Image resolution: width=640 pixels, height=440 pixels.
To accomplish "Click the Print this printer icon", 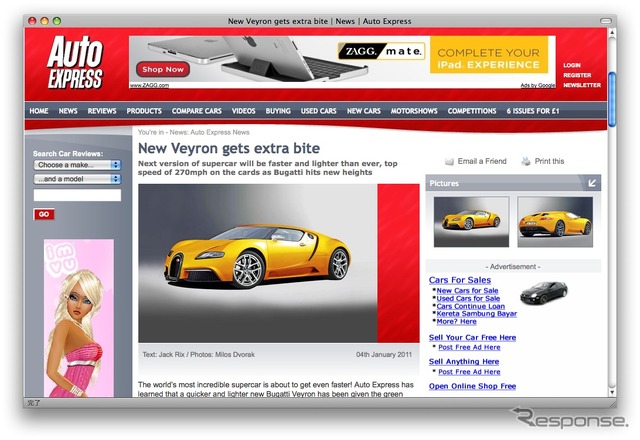I will (526, 161).
